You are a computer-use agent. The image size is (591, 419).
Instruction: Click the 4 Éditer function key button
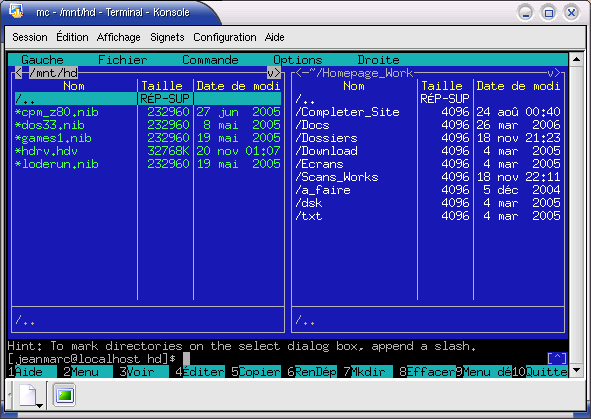click(x=200, y=372)
